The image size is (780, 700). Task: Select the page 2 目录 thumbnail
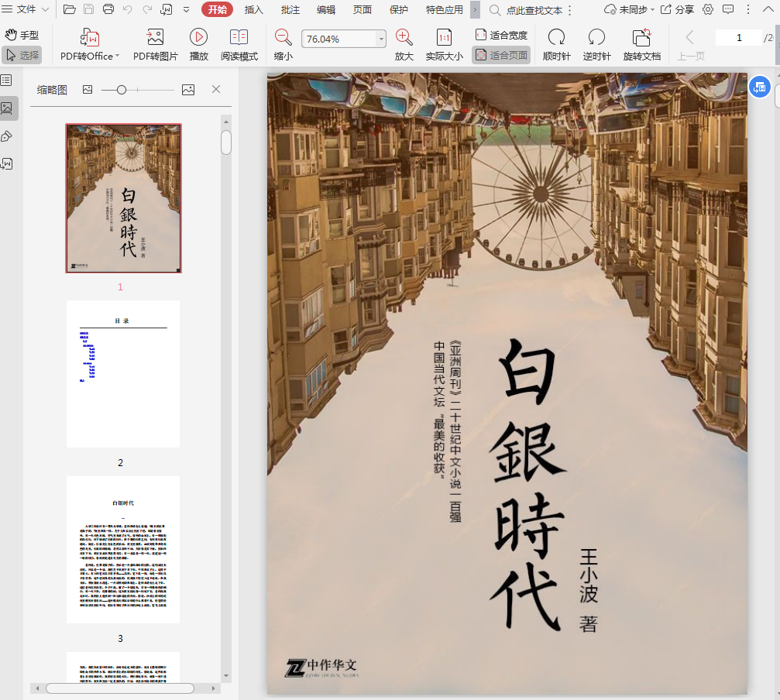(123, 374)
